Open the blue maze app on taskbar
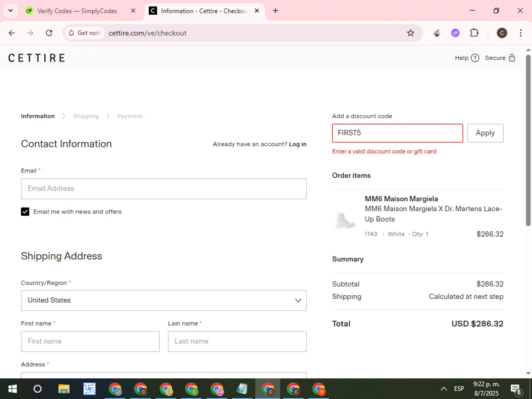532x399 pixels. point(89,389)
